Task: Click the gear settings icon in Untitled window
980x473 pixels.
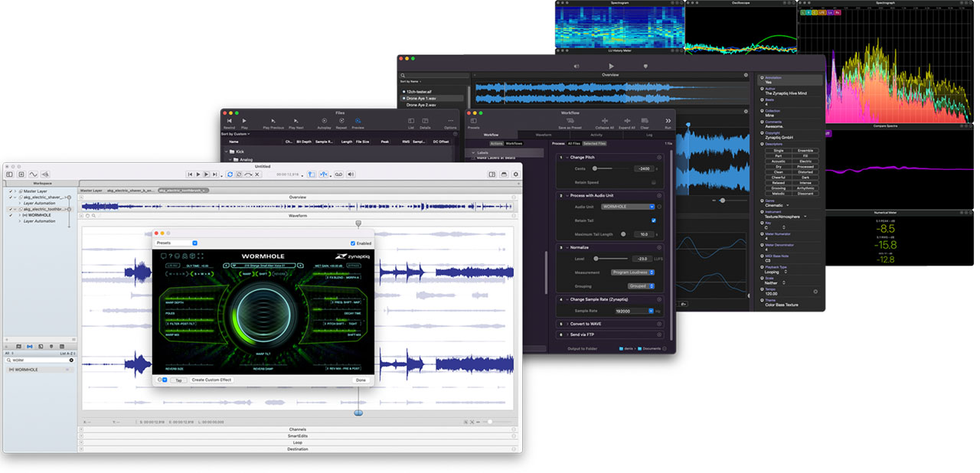Action: [x=516, y=175]
